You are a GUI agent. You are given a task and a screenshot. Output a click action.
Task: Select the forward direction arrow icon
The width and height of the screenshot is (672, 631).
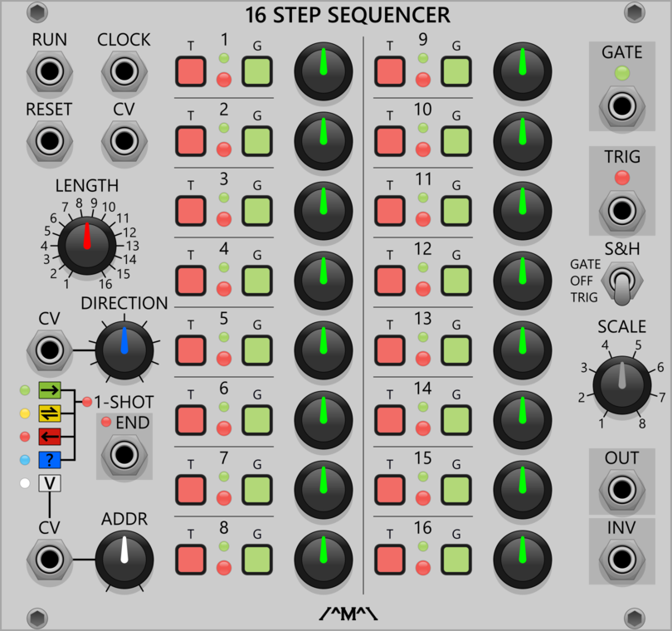click(50, 390)
